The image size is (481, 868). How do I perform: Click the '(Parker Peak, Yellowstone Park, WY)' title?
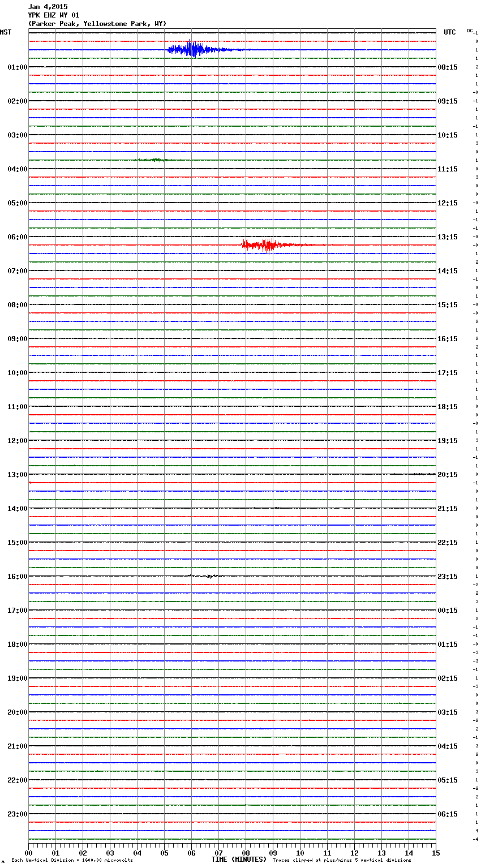coord(97,24)
